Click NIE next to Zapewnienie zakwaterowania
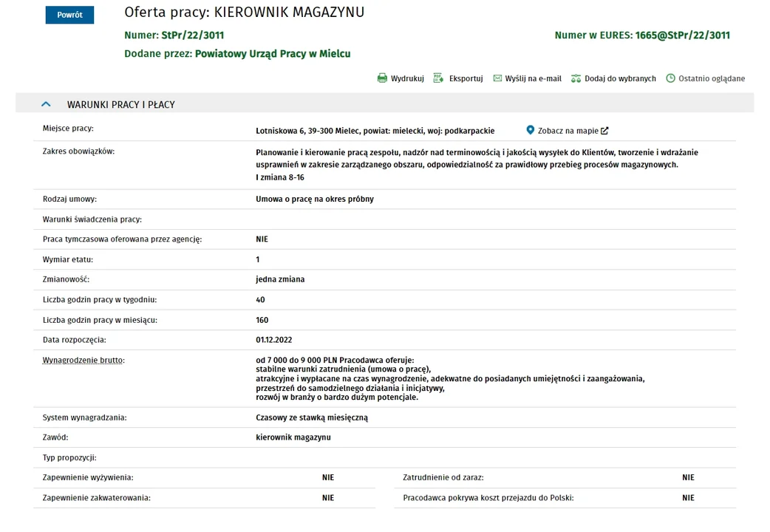Image resolution: width=770 pixels, height=532 pixels. [x=328, y=497]
